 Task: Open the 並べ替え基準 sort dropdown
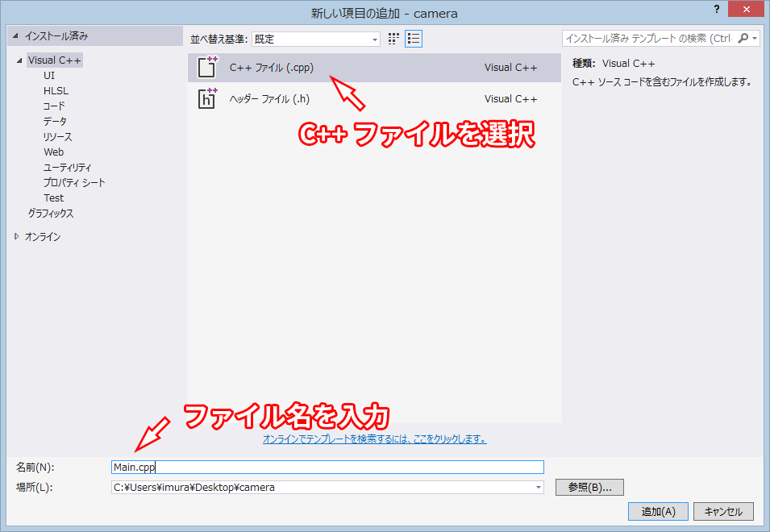click(374, 39)
